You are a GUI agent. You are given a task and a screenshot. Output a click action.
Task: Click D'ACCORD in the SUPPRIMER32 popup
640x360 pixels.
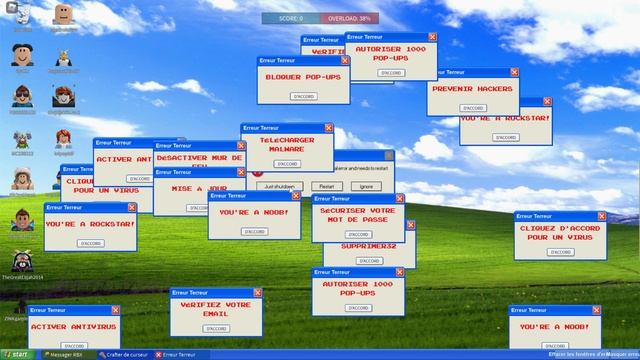[369, 261]
